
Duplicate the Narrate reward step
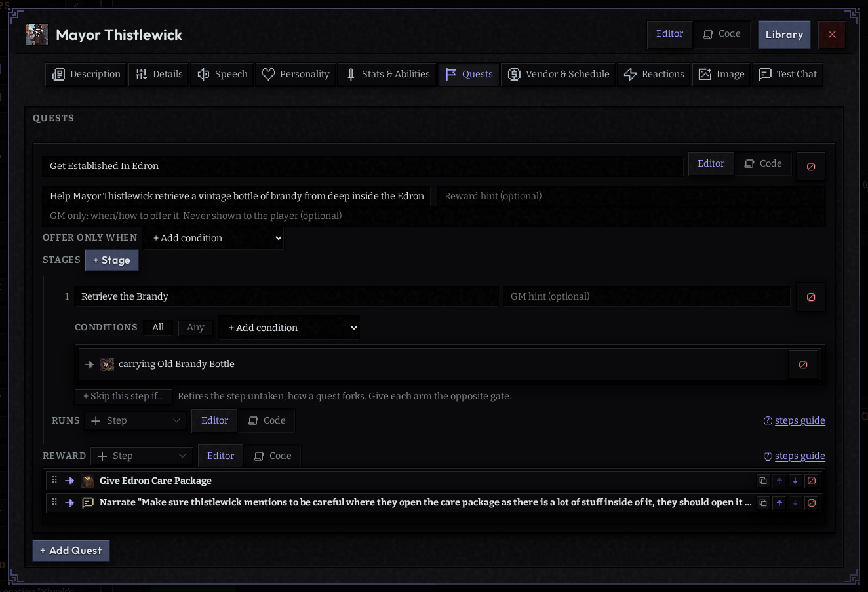coord(763,503)
